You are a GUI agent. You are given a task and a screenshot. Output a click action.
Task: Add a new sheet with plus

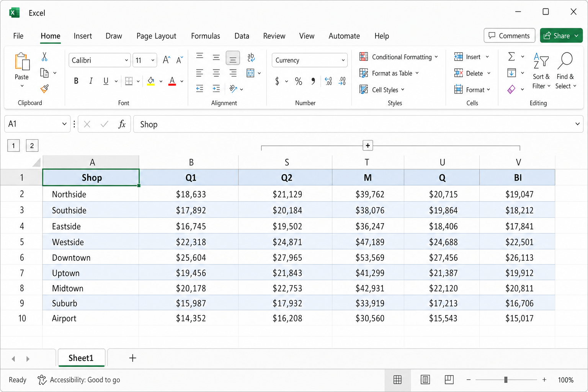pos(132,358)
